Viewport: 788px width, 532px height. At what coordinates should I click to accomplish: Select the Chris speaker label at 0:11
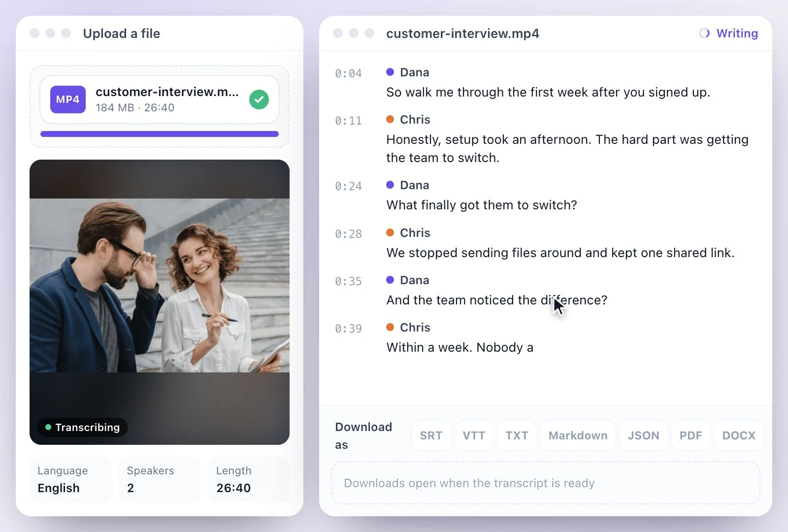(408, 120)
